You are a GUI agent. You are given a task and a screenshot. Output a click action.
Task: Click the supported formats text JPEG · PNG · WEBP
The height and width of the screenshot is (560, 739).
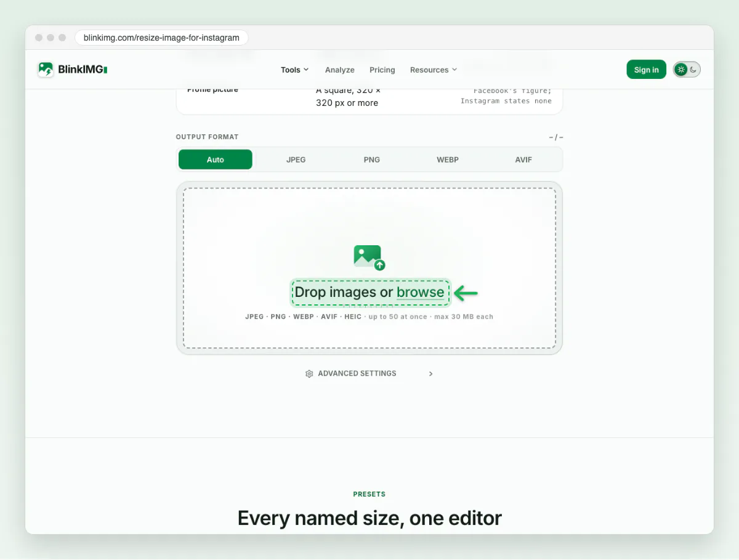[x=280, y=317]
